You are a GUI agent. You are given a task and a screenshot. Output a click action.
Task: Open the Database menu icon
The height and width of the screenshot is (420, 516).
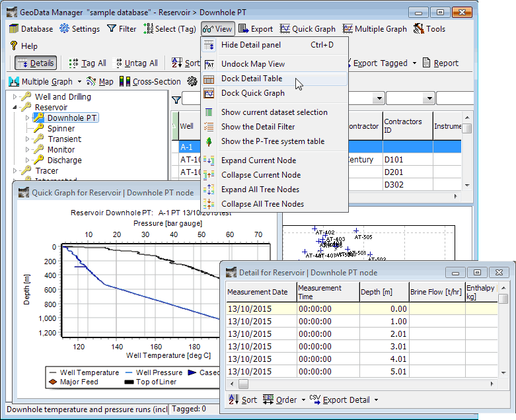coord(14,29)
